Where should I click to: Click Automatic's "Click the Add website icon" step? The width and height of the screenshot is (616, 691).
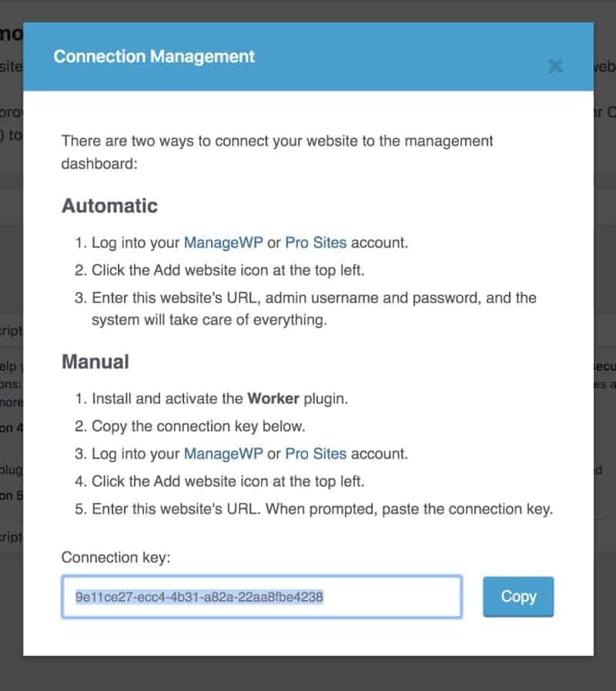(x=239, y=270)
